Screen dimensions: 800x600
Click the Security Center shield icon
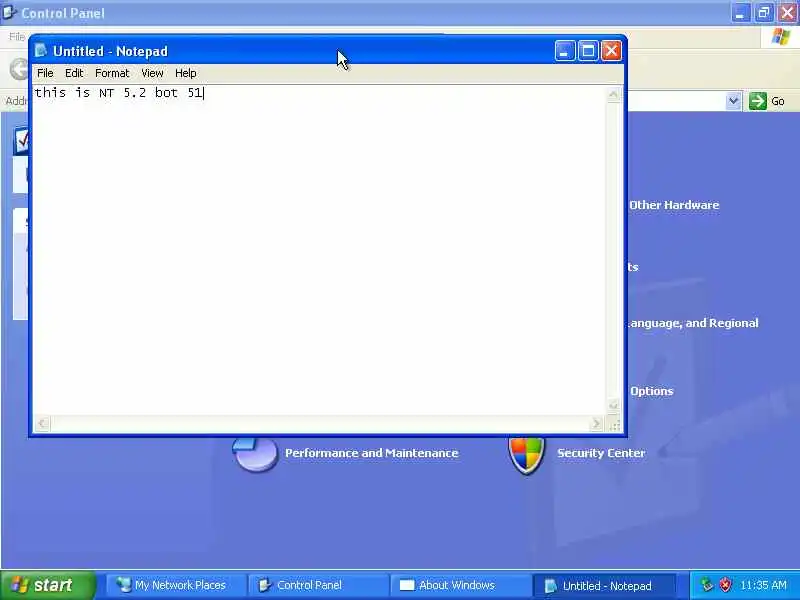pyautogui.click(x=527, y=454)
